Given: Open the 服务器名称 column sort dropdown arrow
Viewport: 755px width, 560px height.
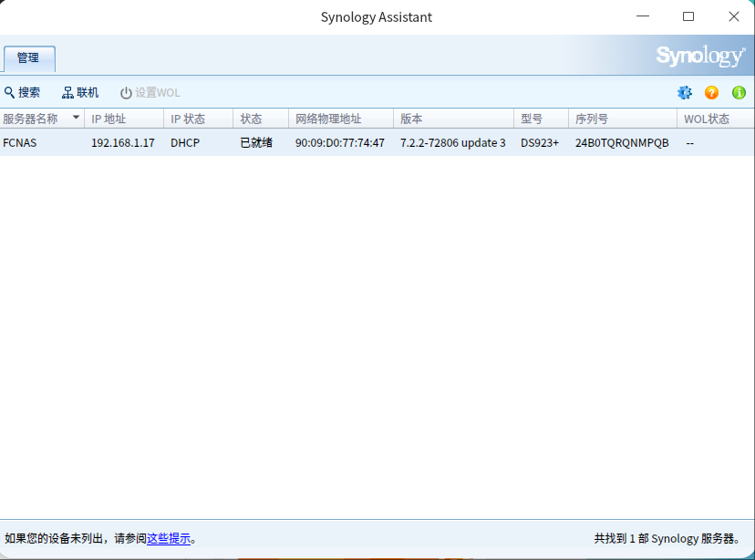Looking at the screenshot, I should [x=76, y=118].
